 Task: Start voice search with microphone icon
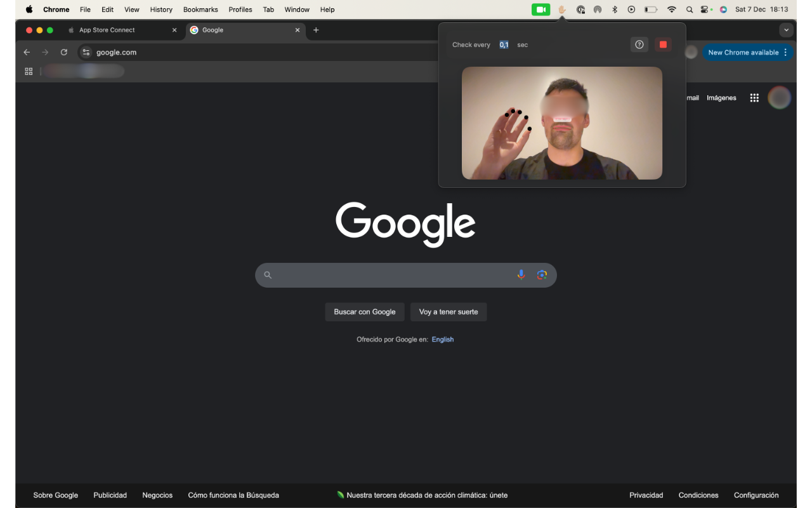pyautogui.click(x=521, y=275)
